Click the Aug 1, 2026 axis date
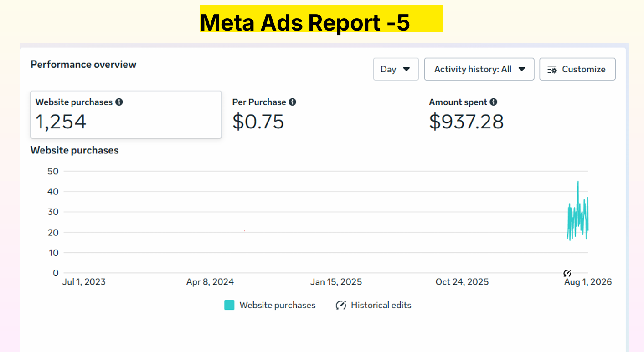Screen dimensions: 644x352 588,282
